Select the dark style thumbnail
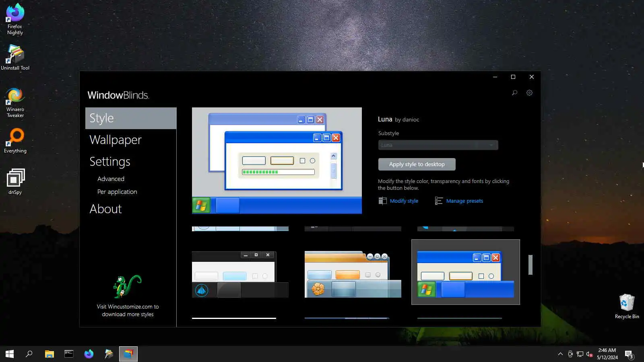644x362 pixels. click(x=240, y=274)
